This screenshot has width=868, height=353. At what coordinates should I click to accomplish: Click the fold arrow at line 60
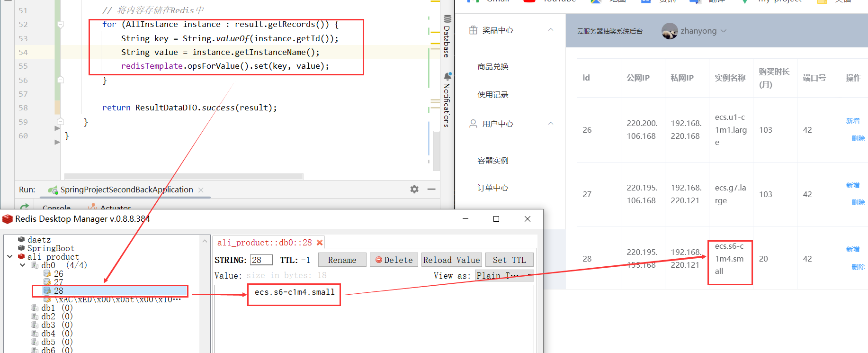pos(57,142)
